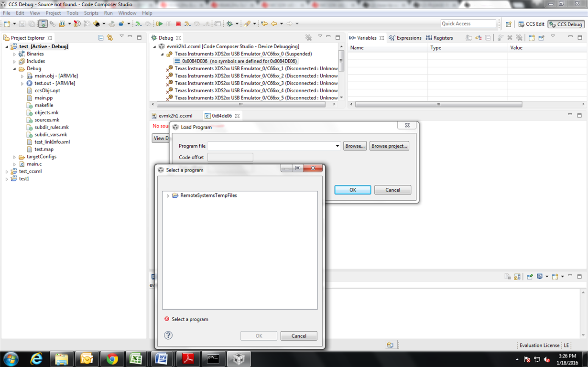
Task: Click the Quick Access search field
Action: [469, 23]
